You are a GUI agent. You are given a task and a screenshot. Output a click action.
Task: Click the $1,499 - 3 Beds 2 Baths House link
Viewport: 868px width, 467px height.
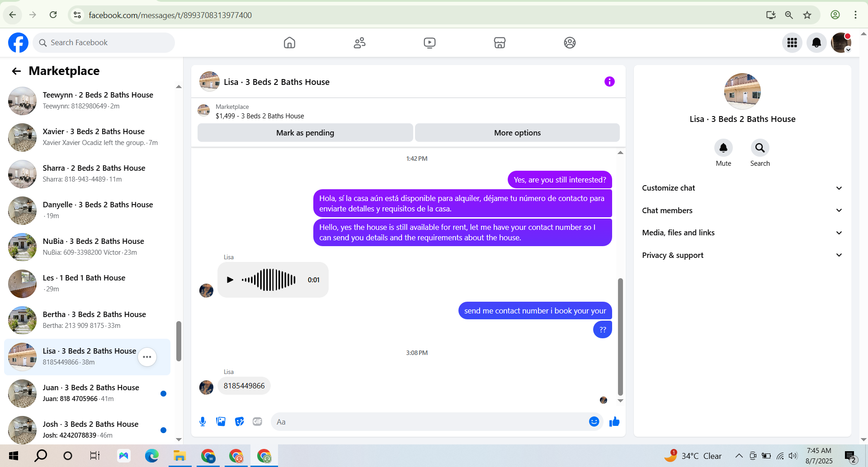click(259, 116)
